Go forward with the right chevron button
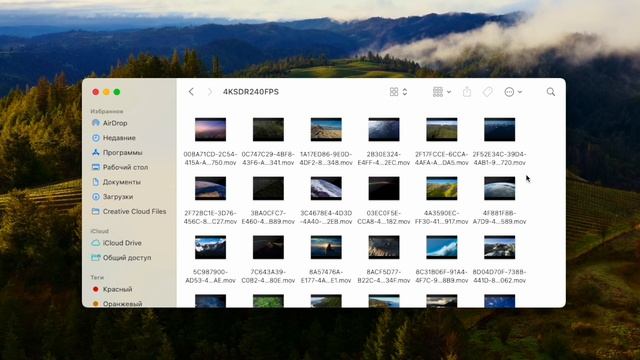This screenshot has width=640, height=360. pyautogui.click(x=210, y=92)
